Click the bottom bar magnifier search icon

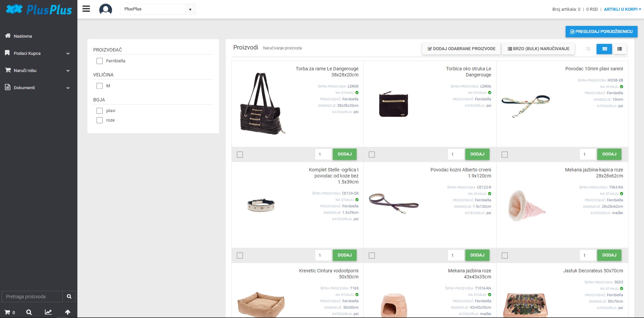29,312
